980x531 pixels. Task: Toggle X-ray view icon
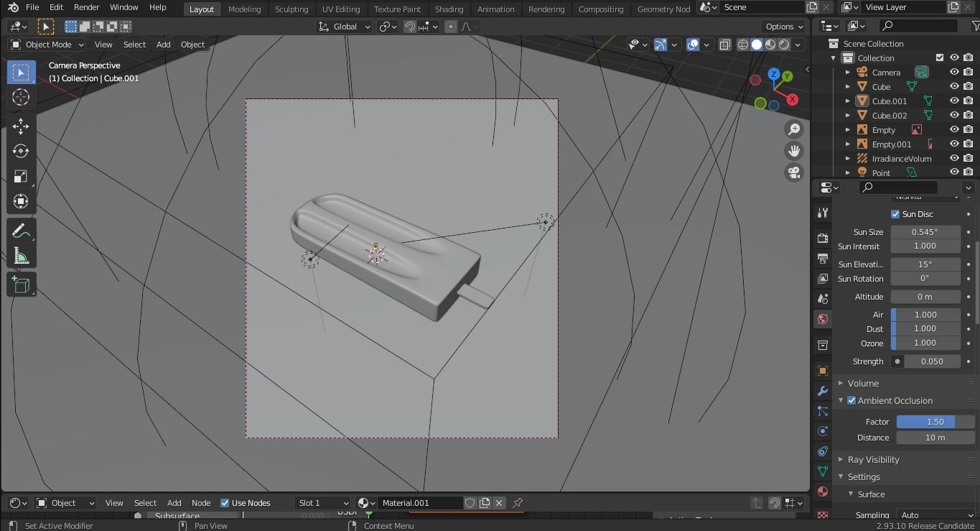[725, 45]
